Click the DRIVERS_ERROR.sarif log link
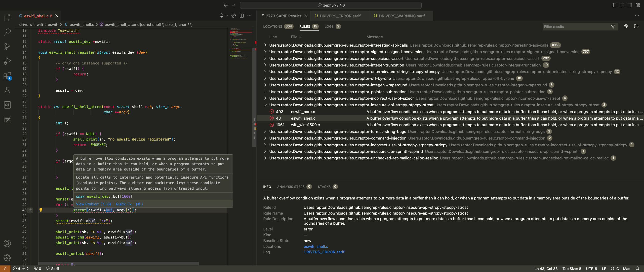Viewport: 644px width, 272px height. (x=324, y=252)
